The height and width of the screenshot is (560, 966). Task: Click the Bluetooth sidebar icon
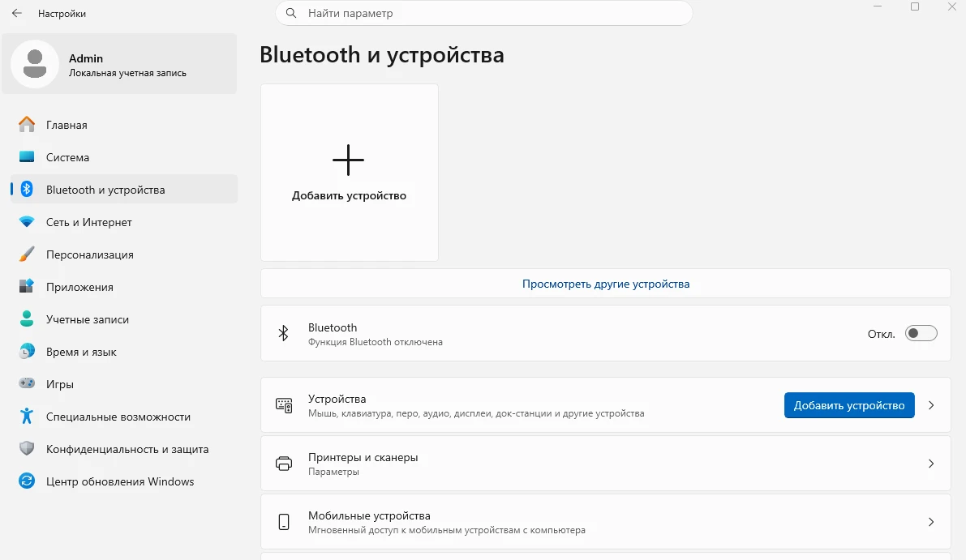point(27,190)
